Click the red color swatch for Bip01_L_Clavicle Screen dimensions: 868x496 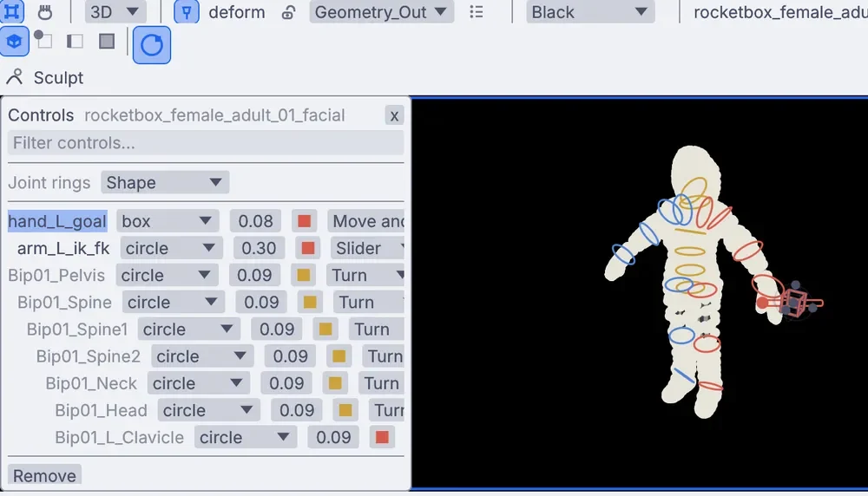click(x=382, y=438)
